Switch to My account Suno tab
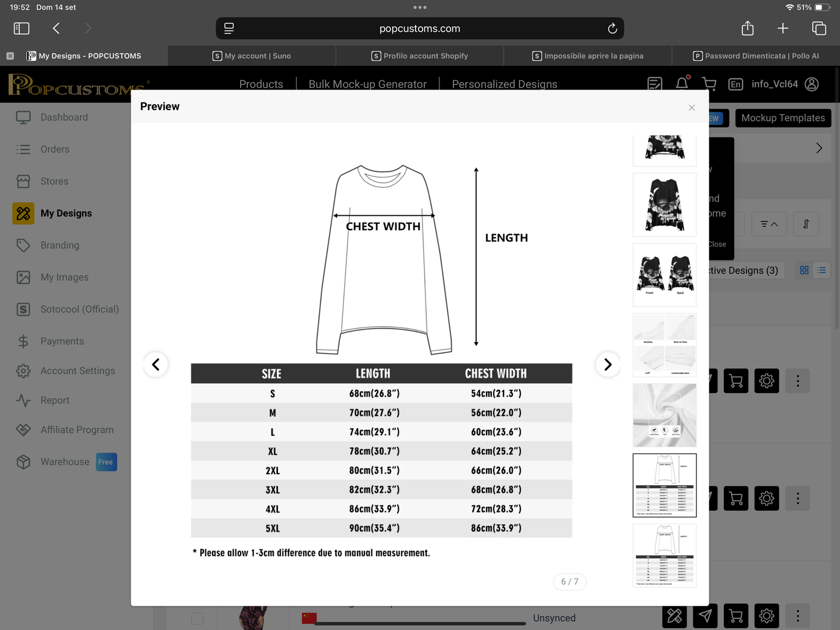 [252, 56]
